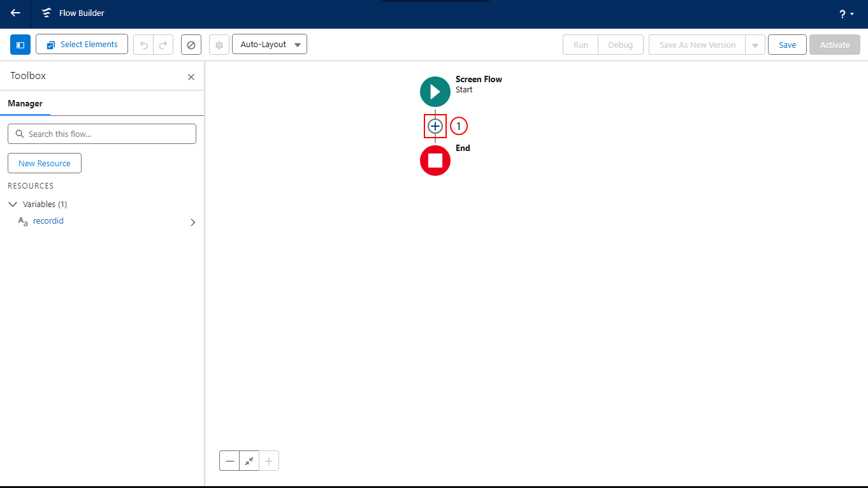Select the Manager tab
This screenshot has height=488, width=868.
pyautogui.click(x=25, y=103)
